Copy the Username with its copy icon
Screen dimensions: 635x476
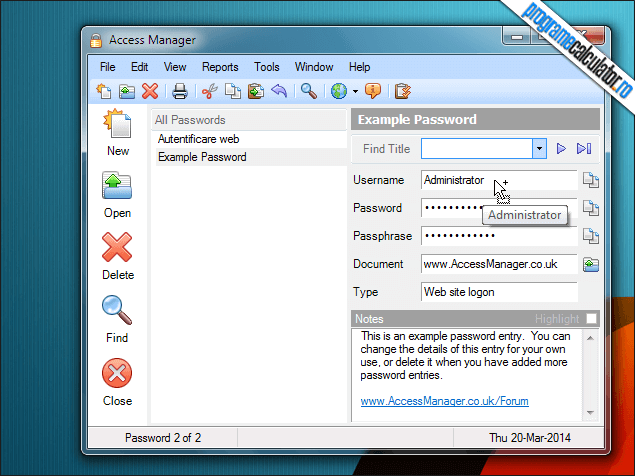[591, 181]
